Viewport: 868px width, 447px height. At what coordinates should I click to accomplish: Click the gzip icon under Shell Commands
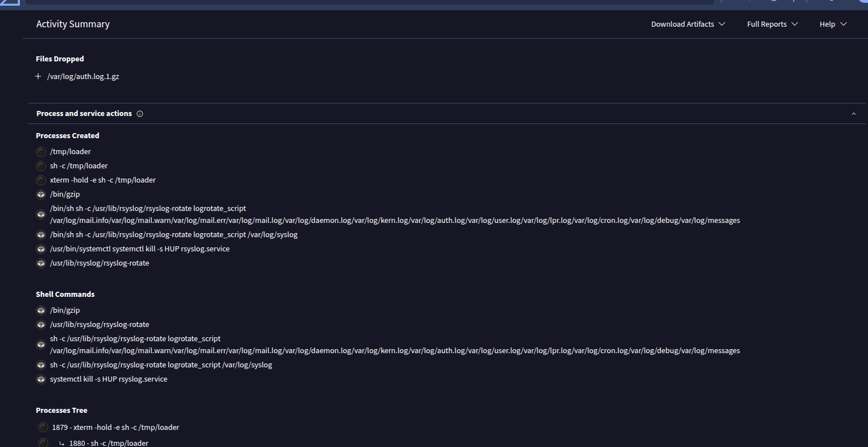[40, 310]
